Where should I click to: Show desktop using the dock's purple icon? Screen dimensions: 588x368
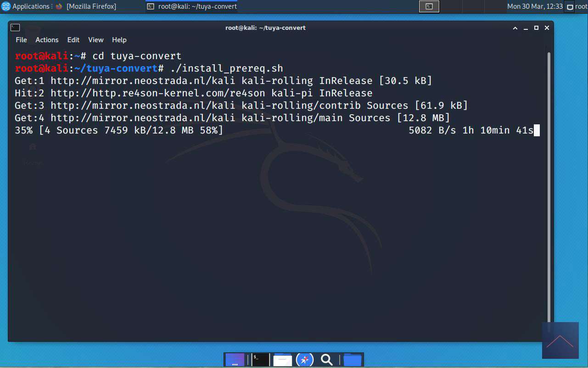pos(235,360)
